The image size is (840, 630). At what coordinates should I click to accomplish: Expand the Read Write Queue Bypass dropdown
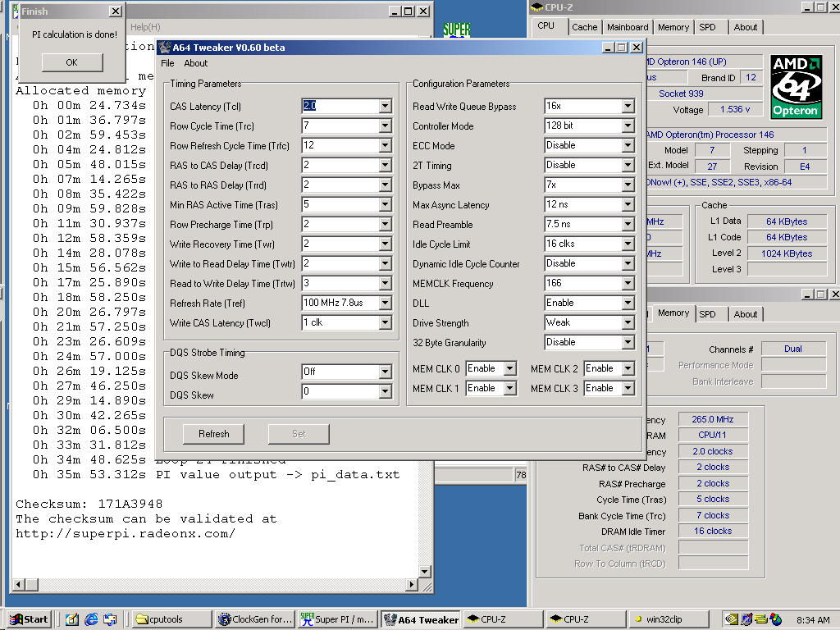point(628,106)
